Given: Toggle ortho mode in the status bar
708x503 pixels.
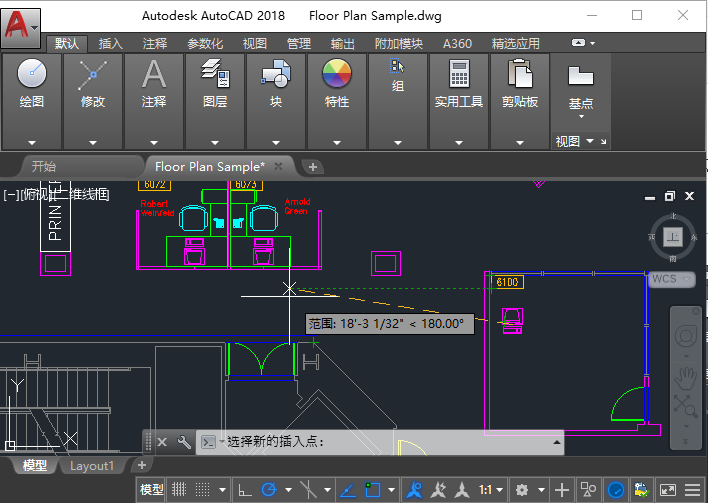Looking at the screenshot, I should (245, 490).
